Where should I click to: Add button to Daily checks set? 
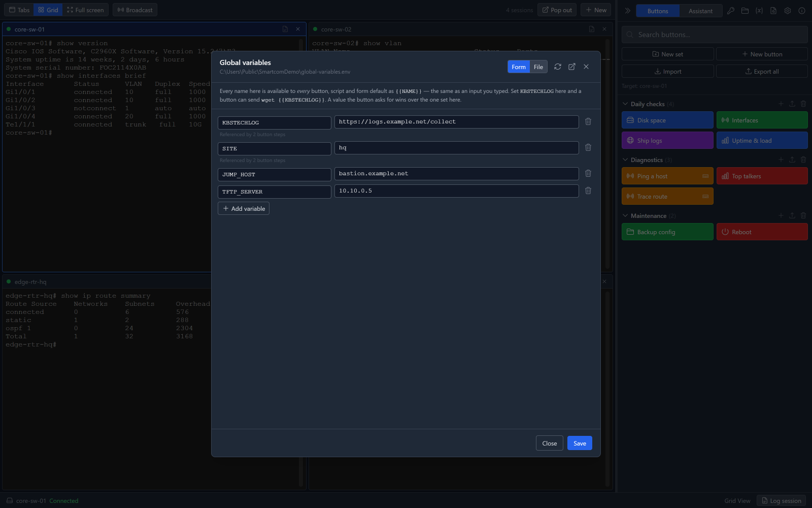[781, 104]
